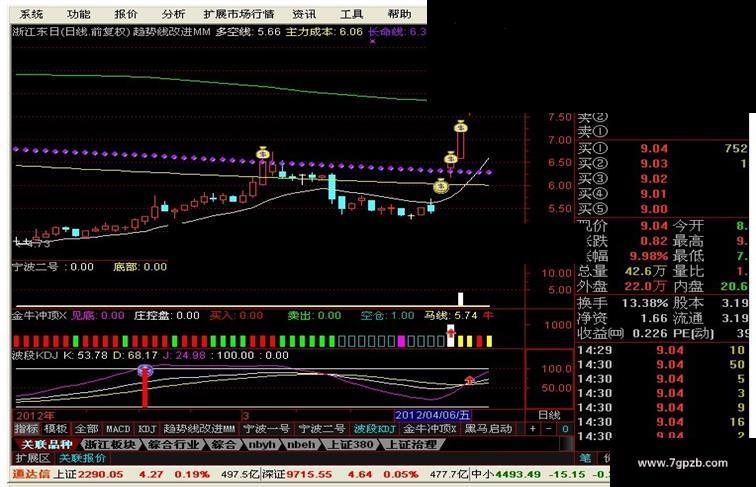
Task: Select the 黑马启动 indicator
Action: (488, 429)
